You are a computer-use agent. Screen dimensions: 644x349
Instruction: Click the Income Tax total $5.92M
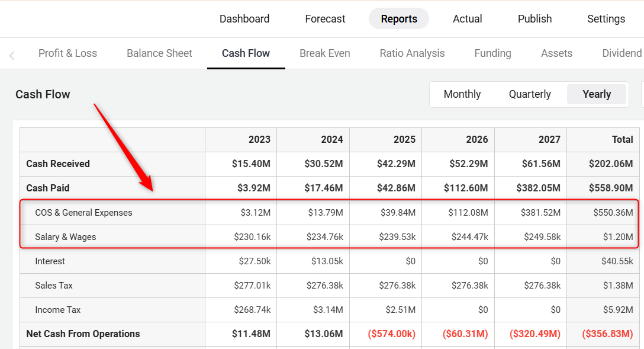(x=618, y=309)
